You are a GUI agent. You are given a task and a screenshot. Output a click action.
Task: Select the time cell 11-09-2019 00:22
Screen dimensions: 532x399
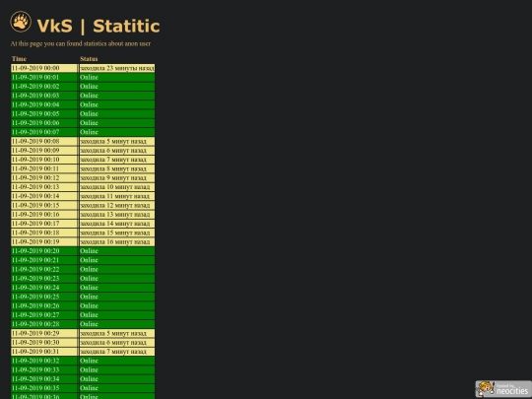coord(44,269)
